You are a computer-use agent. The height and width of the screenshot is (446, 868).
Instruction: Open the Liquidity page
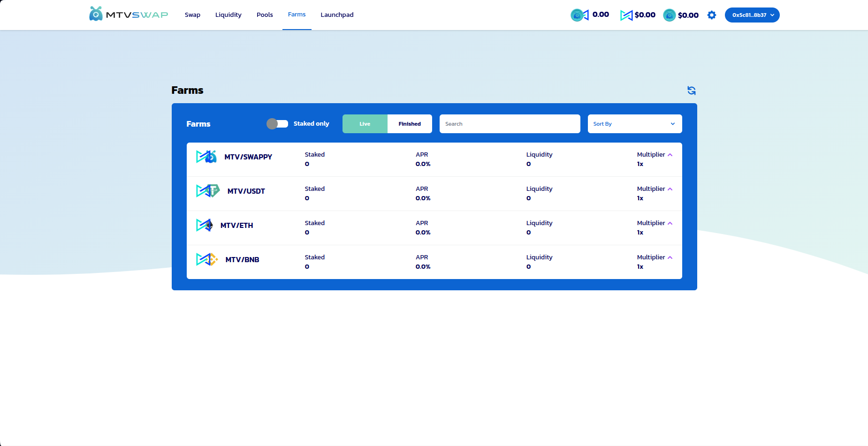[x=228, y=15]
